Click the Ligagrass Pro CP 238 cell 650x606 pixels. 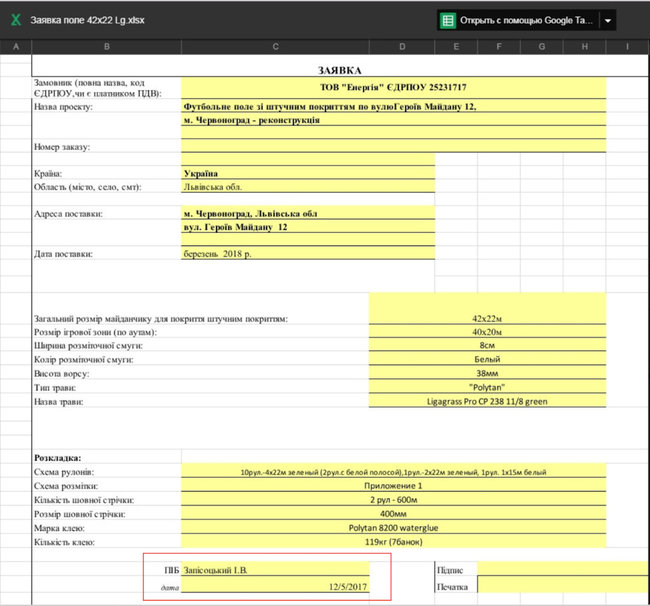(x=487, y=401)
